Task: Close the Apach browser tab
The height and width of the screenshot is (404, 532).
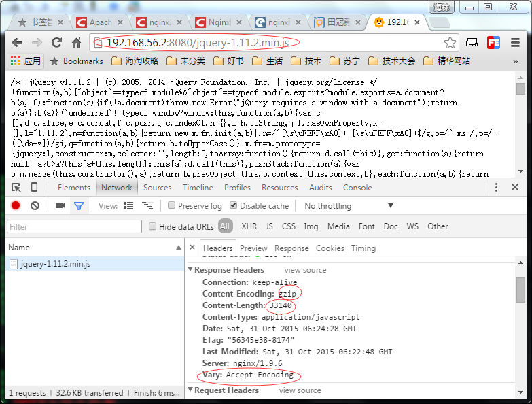Action: pos(120,22)
